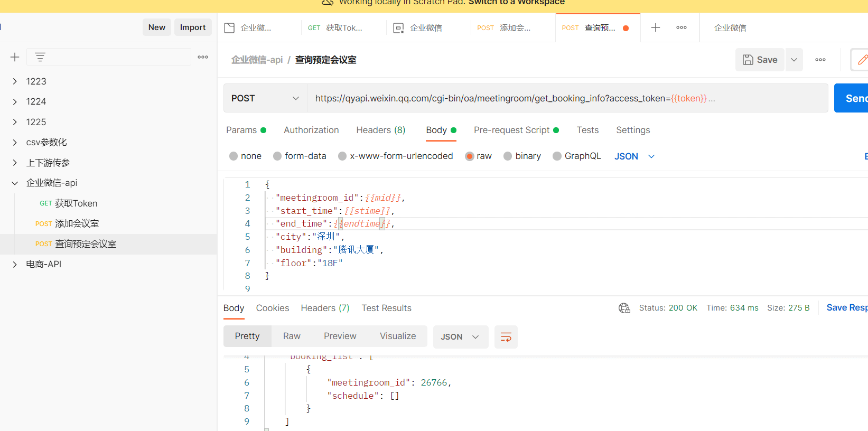Image resolution: width=868 pixels, height=431 pixels.
Task: Switch to the POST 添加会... tab
Action: coord(512,28)
